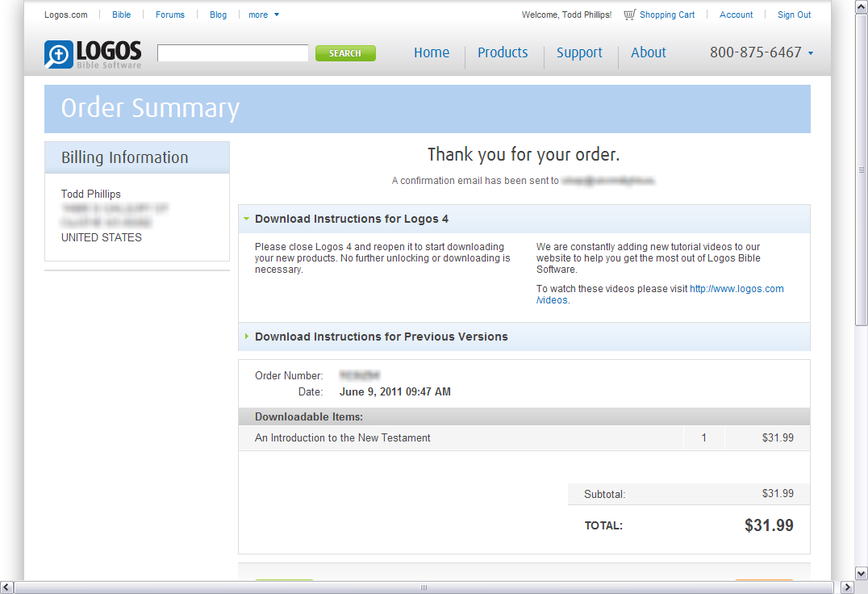Click the quantity 1 cell

pyautogui.click(x=703, y=438)
